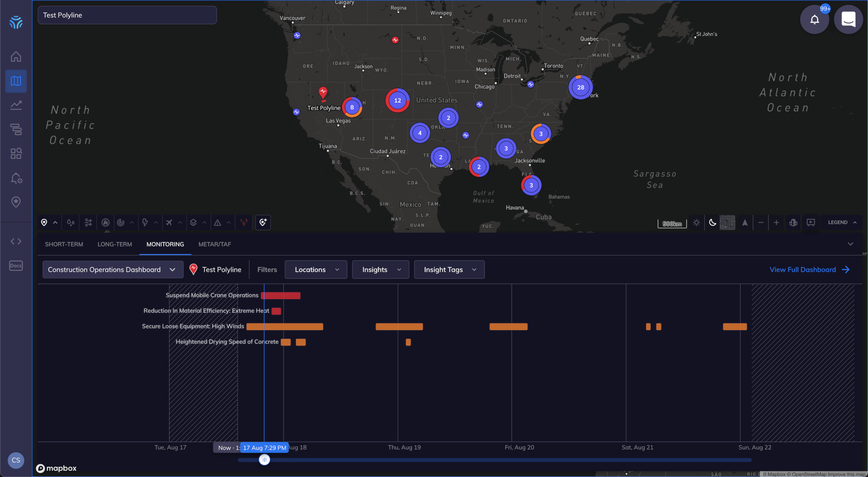Switch to the METAR/TAF tab
Image resolution: width=868 pixels, height=477 pixels.
pyautogui.click(x=215, y=244)
